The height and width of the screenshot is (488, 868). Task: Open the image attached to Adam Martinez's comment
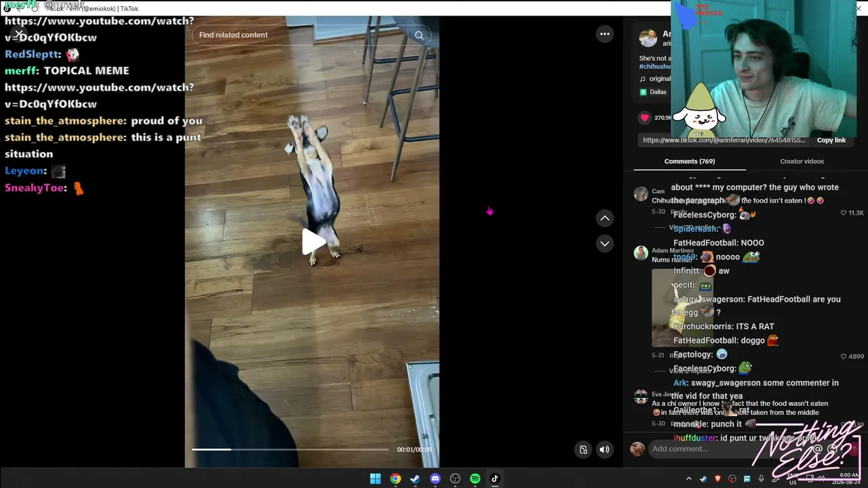tap(682, 308)
